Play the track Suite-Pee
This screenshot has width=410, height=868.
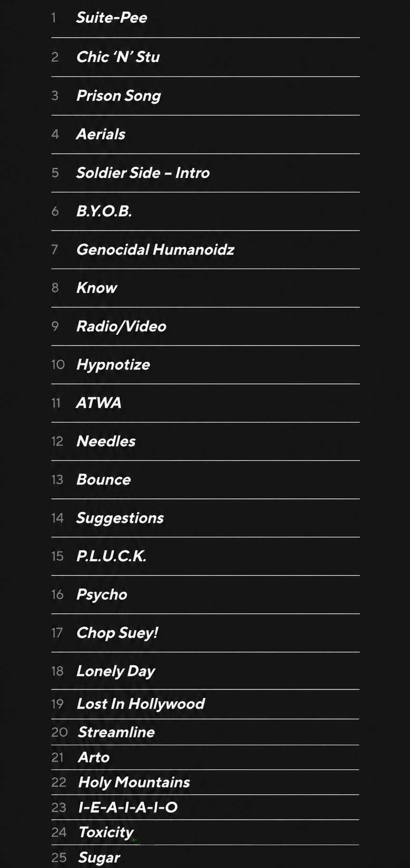tap(205, 18)
